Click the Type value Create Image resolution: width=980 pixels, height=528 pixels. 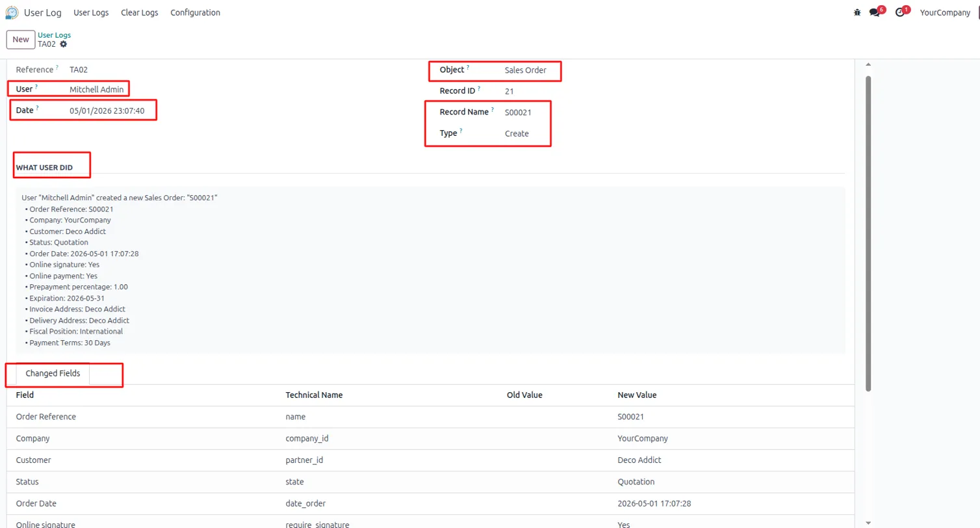pyautogui.click(x=517, y=133)
